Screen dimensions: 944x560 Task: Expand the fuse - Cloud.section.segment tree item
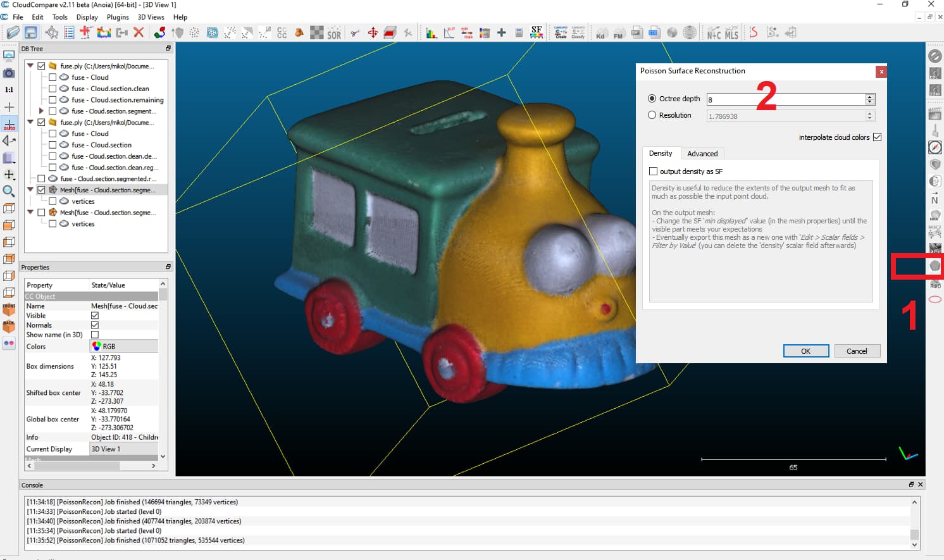(x=41, y=111)
